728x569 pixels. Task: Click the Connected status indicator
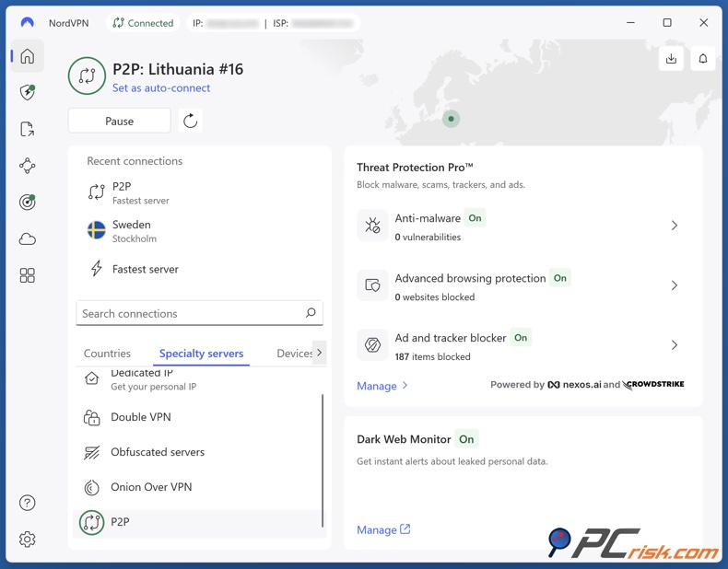tap(143, 23)
